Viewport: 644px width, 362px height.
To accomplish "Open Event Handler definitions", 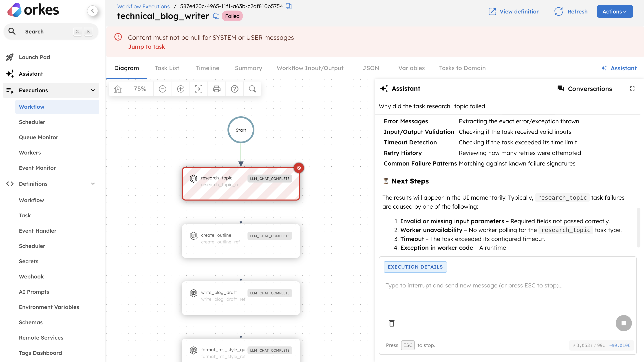I will [x=37, y=231].
